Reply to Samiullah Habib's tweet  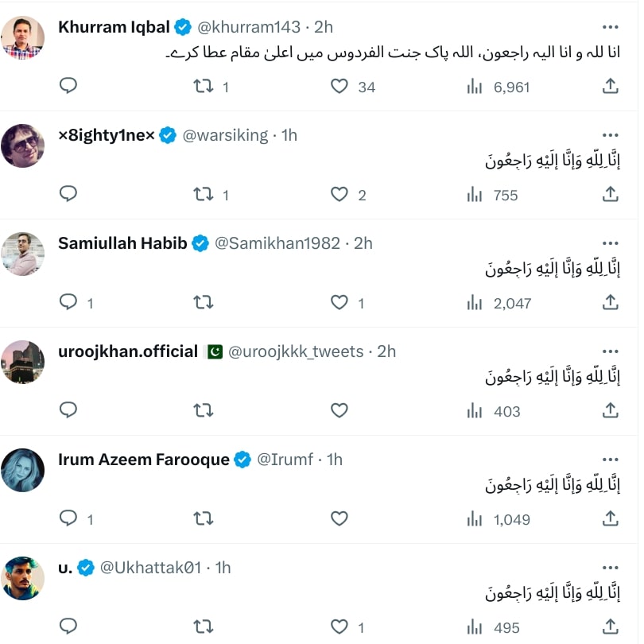[68, 302]
